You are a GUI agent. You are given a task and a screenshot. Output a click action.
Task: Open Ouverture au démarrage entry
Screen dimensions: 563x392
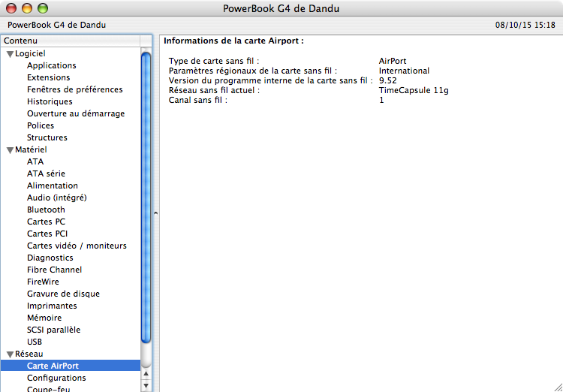click(x=76, y=113)
